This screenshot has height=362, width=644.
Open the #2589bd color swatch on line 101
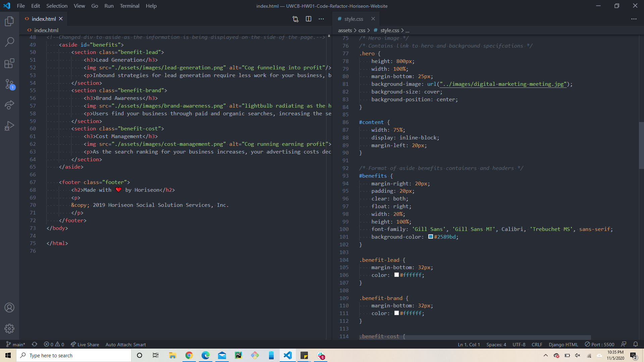(431, 237)
